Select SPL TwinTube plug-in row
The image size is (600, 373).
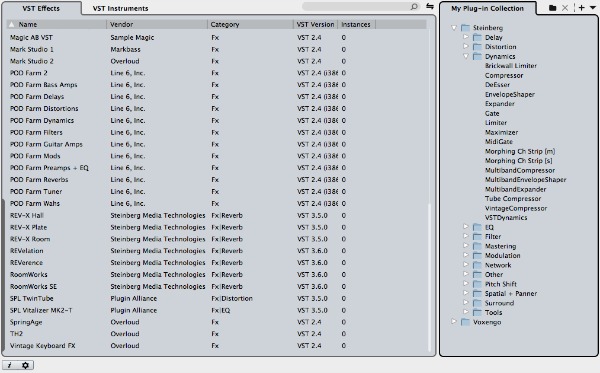click(x=216, y=298)
